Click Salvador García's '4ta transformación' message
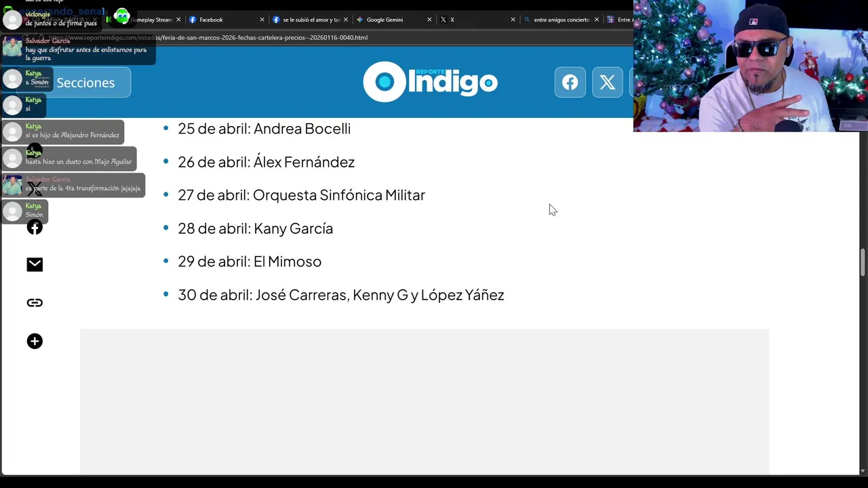Viewport: 868px width, 488px height. pyautogui.click(x=73, y=184)
